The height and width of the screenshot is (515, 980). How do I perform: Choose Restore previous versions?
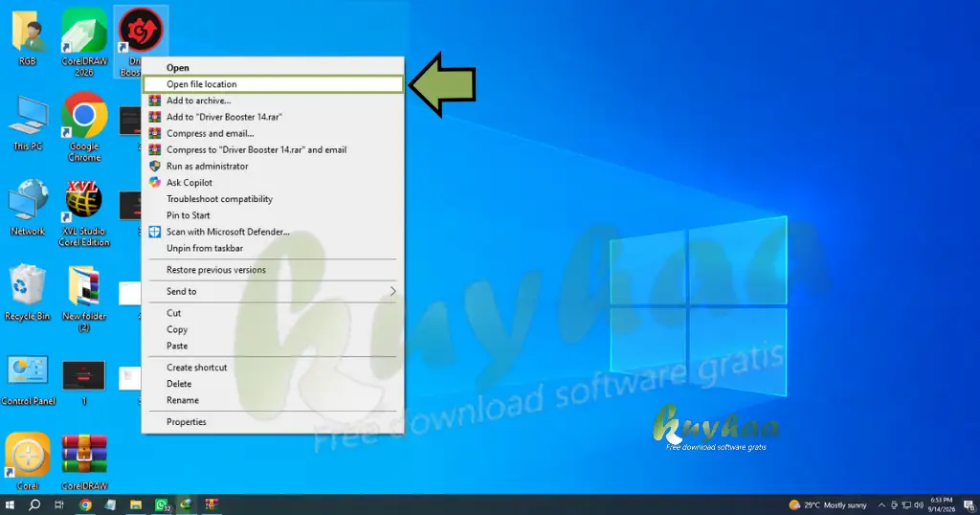273,270
